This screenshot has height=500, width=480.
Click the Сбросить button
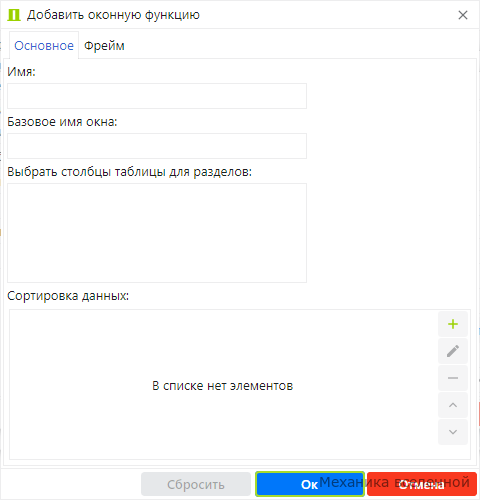[x=196, y=484]
